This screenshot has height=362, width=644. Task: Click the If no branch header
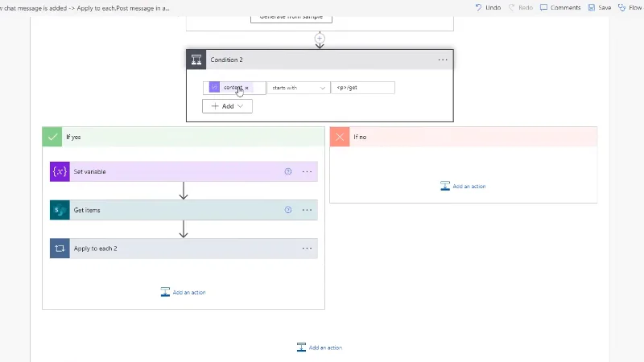(464, 137)
